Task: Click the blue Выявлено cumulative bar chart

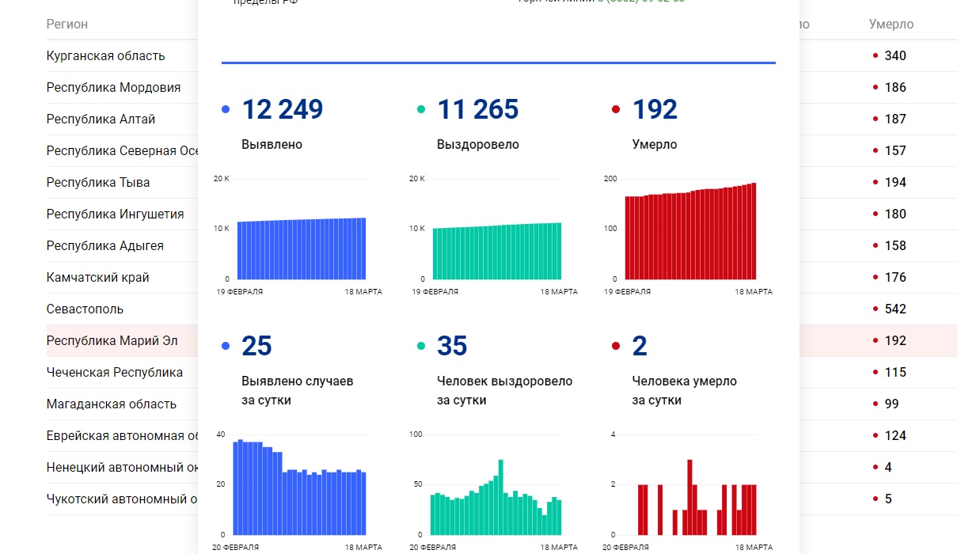Action: pyautogui.click(x=301, y=249)
